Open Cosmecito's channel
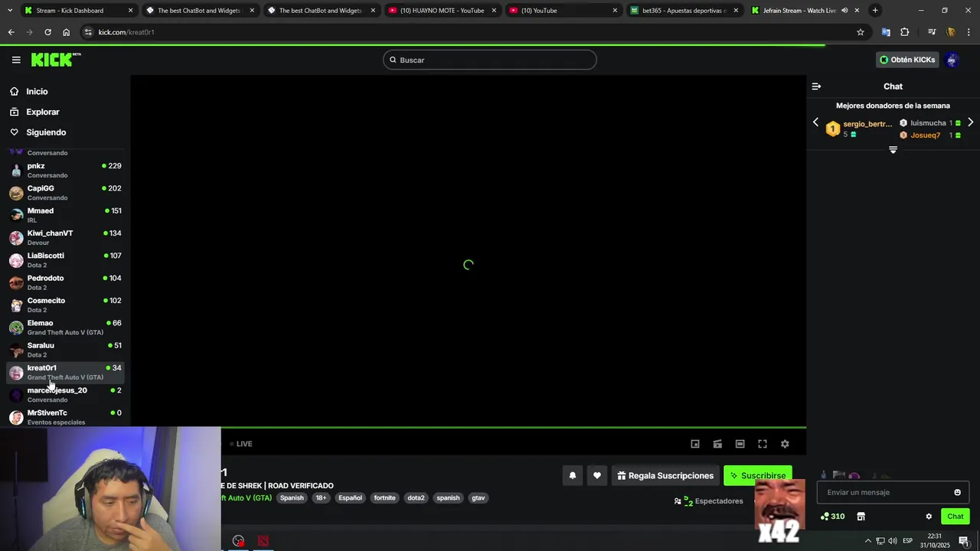980x551 pixels. click(x=65, y=305)
